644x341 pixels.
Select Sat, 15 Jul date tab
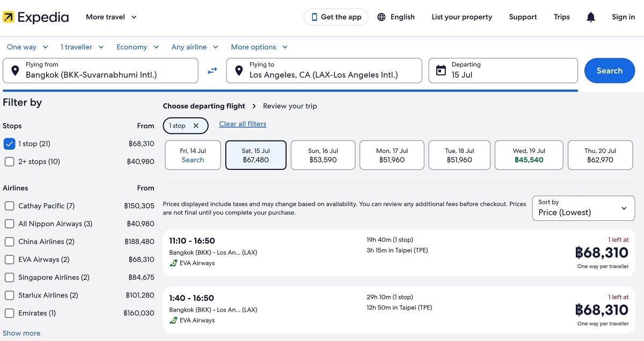click(x=256, y=155)
